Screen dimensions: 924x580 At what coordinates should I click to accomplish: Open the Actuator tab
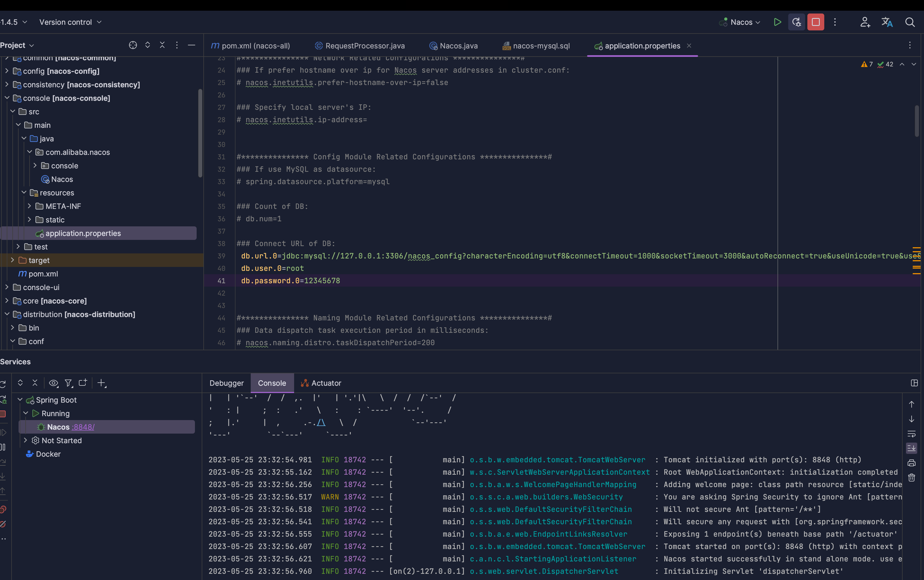321,383
